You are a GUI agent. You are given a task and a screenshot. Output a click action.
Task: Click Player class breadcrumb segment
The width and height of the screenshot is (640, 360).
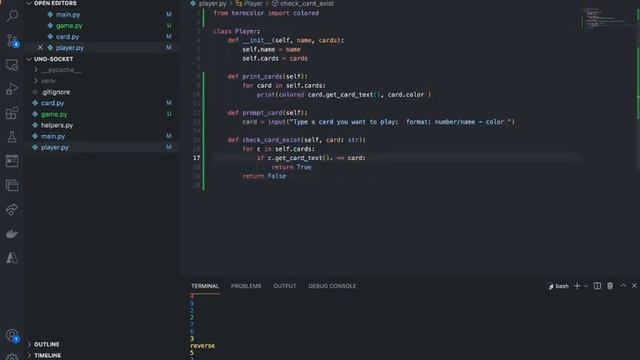click(x=253, y=3)
